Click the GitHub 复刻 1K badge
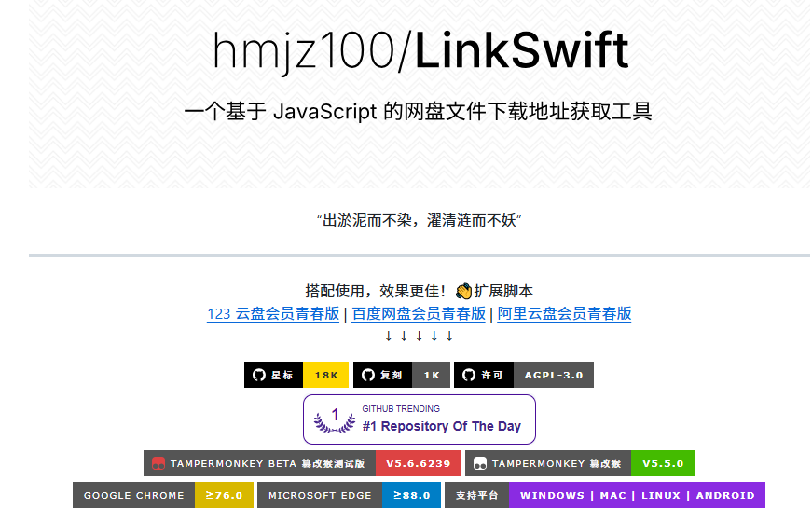This screenshot has height=522, width=812. pos(402,375)
